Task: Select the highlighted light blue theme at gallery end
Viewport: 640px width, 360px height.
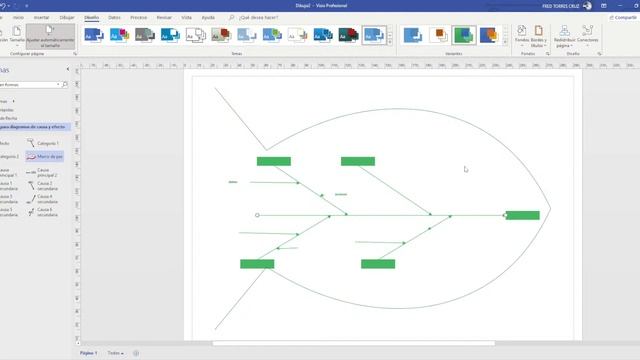Action: point(374,36)
